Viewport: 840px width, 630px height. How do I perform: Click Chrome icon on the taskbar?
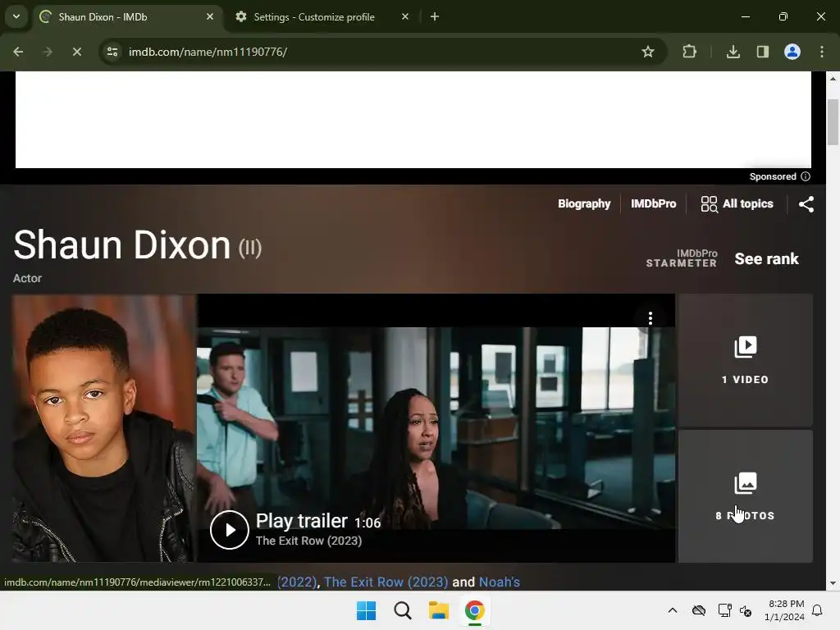click(474, 610)
